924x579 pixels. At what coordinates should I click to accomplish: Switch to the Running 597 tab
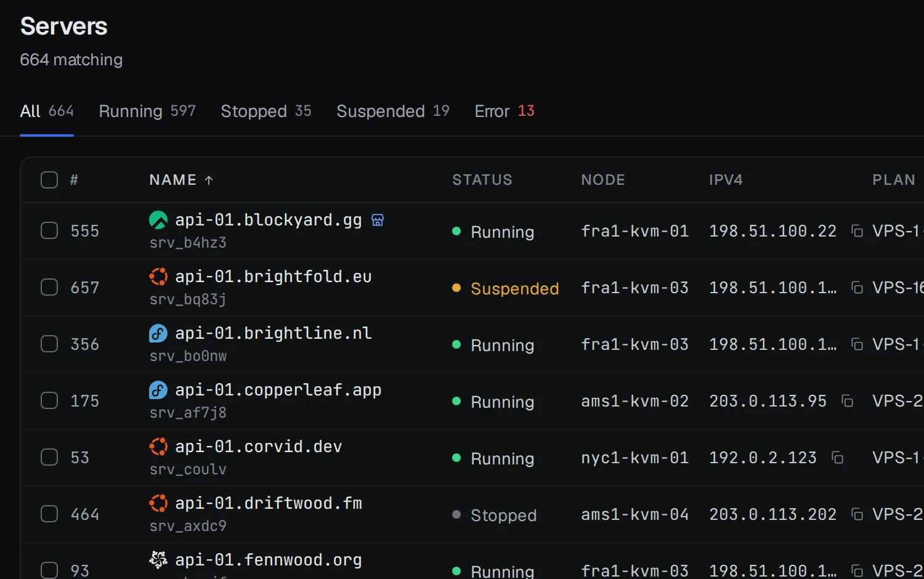pos(147,111)
